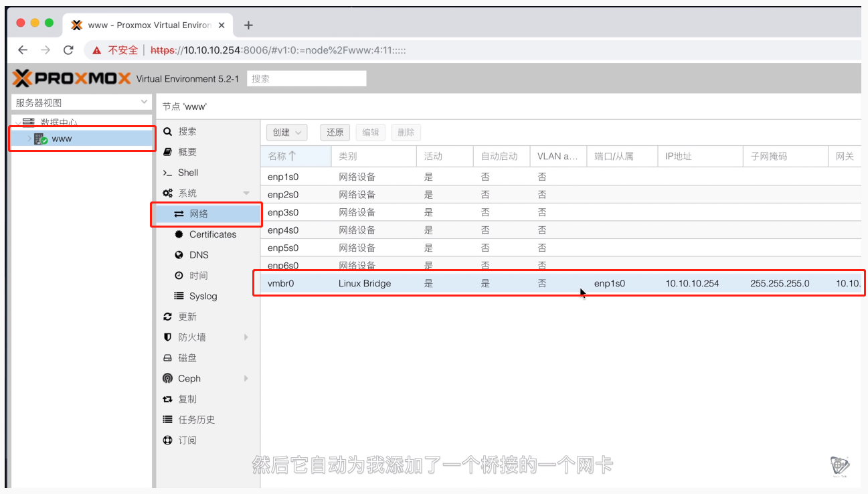Click the 255.255.255.0 netmask cell
The height and width of the screenshot is (494, 868).
point(780,283)
